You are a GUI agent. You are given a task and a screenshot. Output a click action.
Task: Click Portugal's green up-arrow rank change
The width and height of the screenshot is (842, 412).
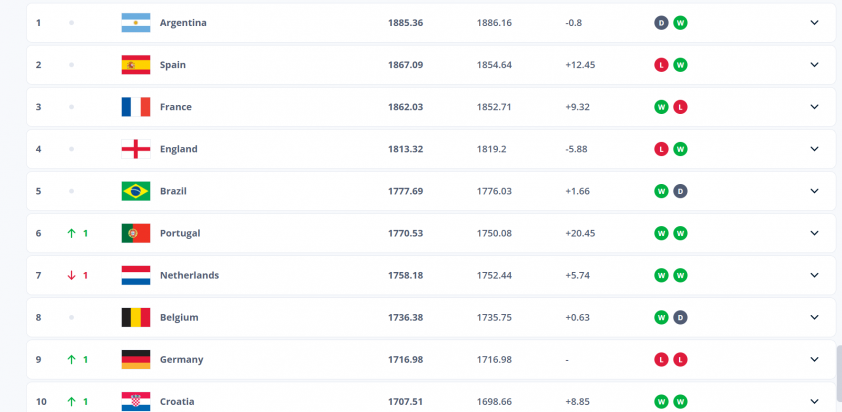pyautogui.click(x=77, y=233)
